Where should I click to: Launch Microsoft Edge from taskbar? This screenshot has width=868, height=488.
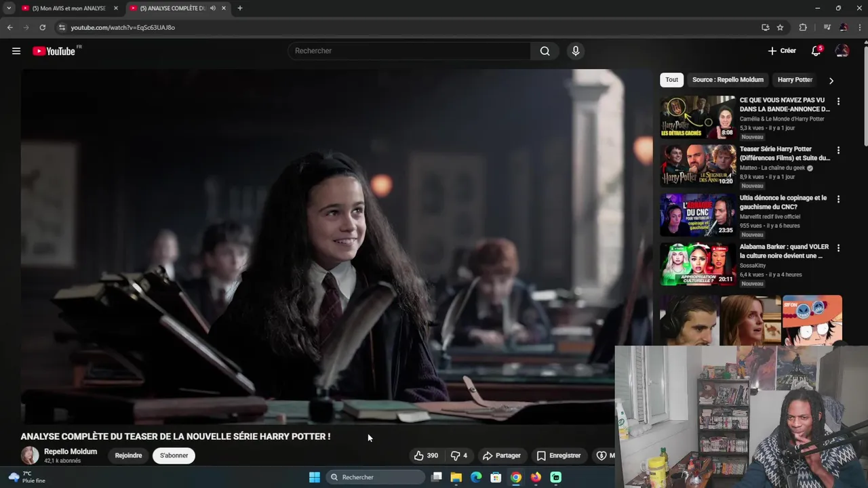[x=476, y=477]
